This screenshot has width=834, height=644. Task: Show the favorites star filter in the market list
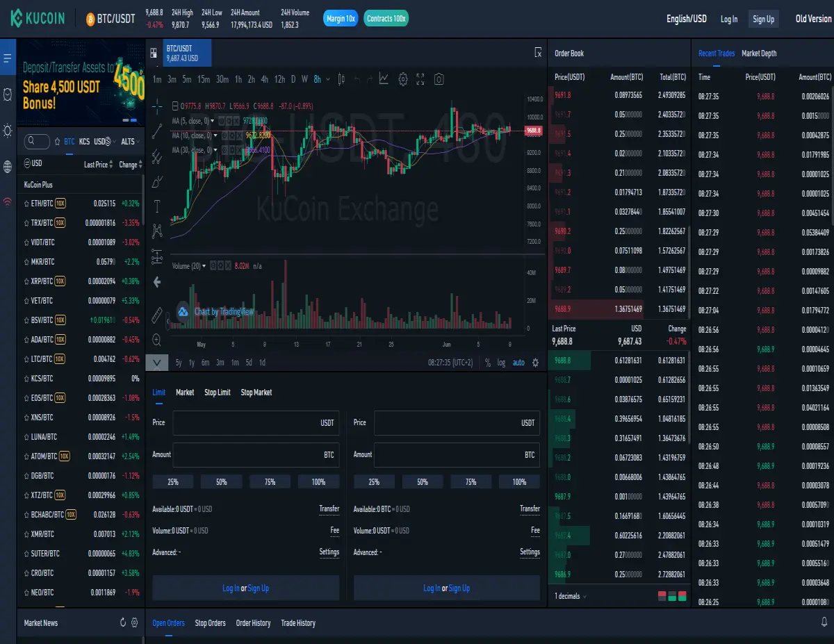(57, 142)
